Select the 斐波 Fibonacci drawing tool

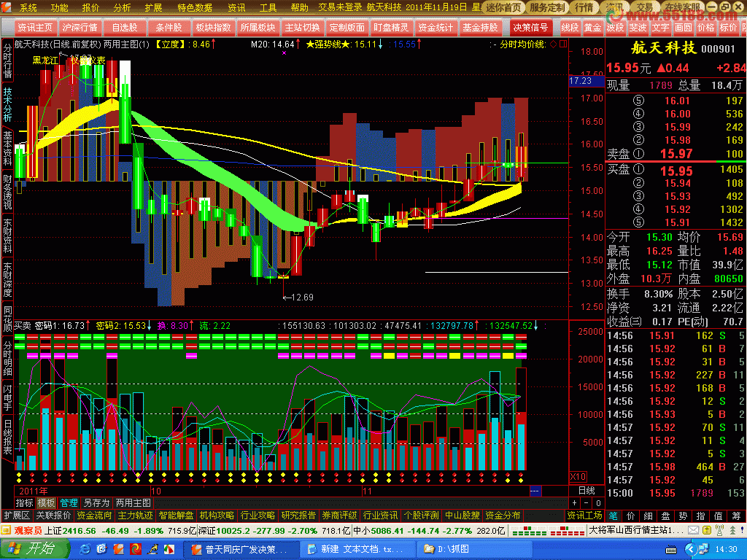638,28
